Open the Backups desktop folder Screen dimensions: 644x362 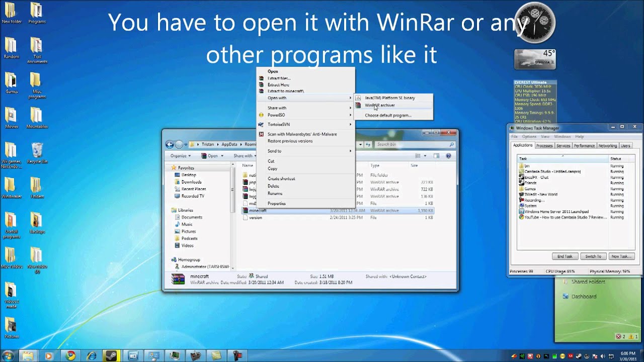(37, 223)
